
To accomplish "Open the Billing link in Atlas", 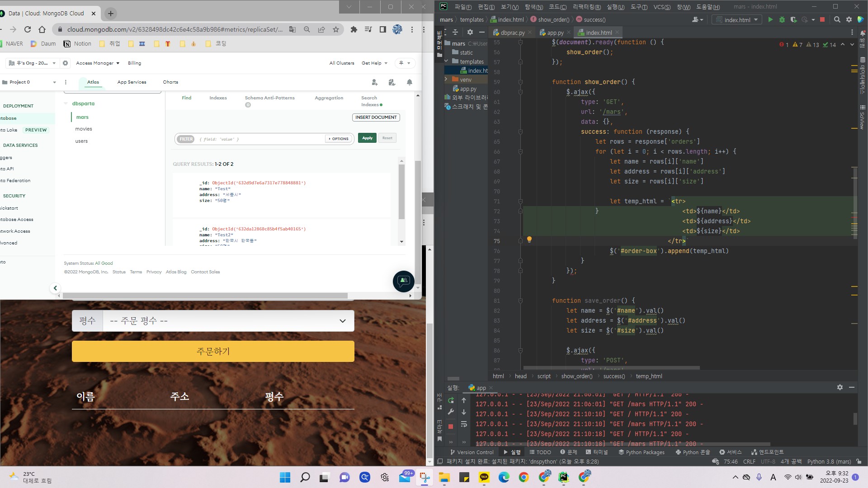I will (134, 63).
